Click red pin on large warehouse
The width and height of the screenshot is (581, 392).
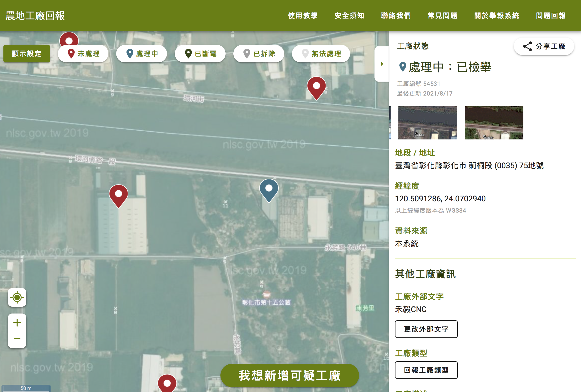pos(118,195)
